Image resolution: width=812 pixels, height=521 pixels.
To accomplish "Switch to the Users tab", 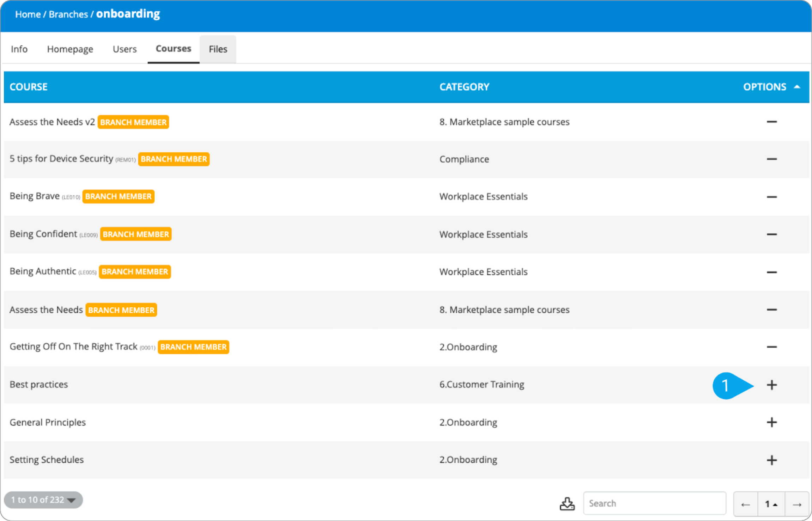I will [x=125, y=49].
